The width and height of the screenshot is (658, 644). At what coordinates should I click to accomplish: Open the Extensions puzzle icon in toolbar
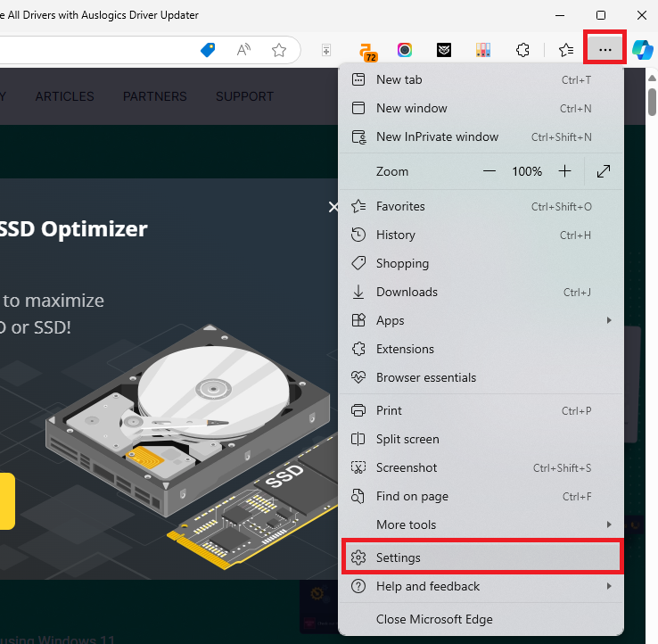(x=522, y=50)
